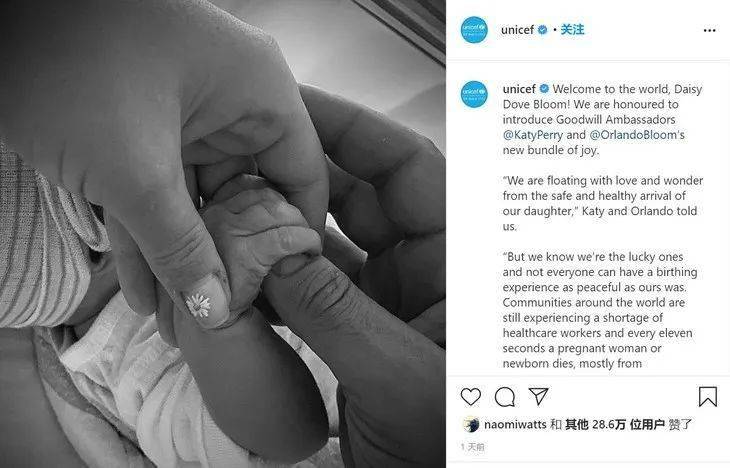
Task: Follow unicef using the 关注 button
Action: (x=572, y=30)
